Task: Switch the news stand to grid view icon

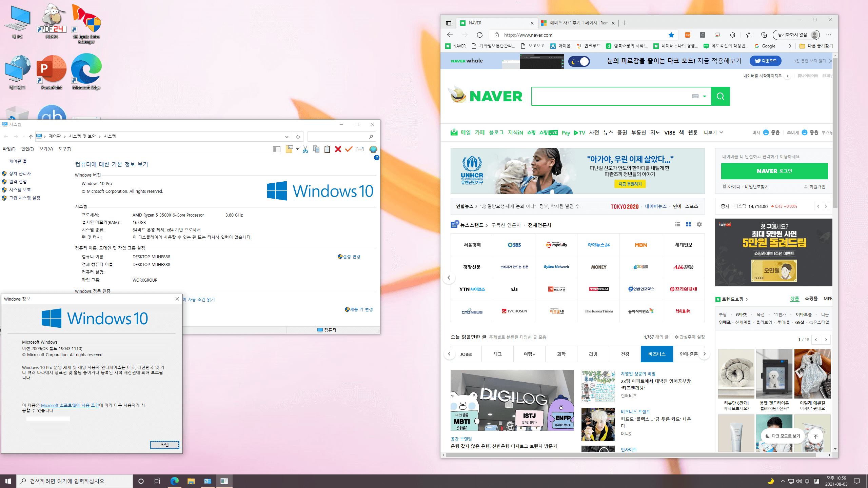Action: (688, 224)
